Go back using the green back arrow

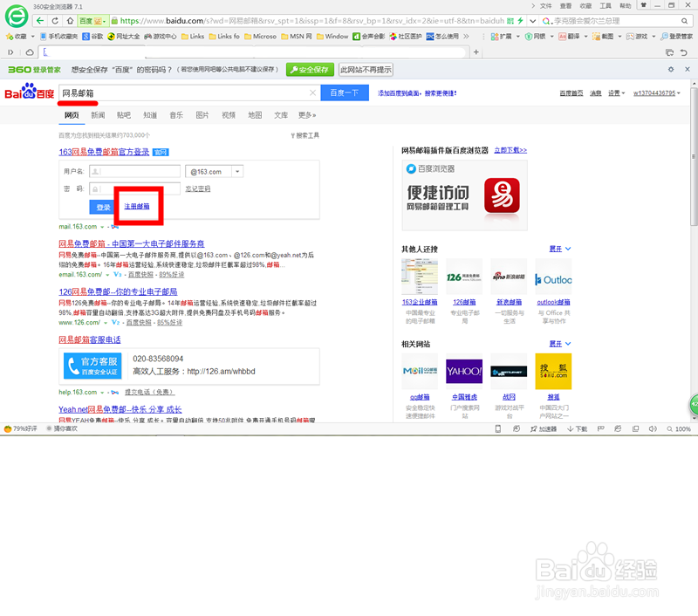click(x=40, y=20)
